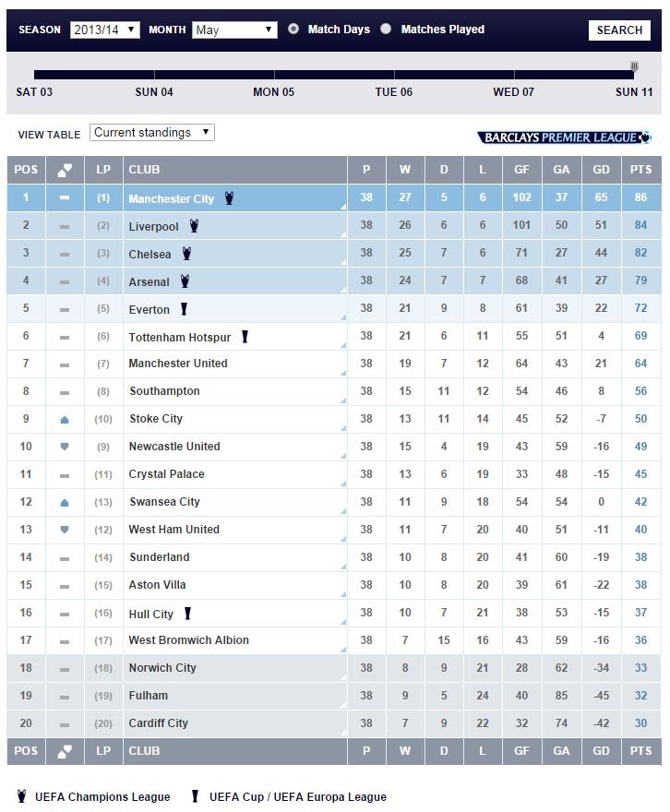Screen dimensions: 670x812
Task: Sort table by PTS column header
Action: click(641, 170)
